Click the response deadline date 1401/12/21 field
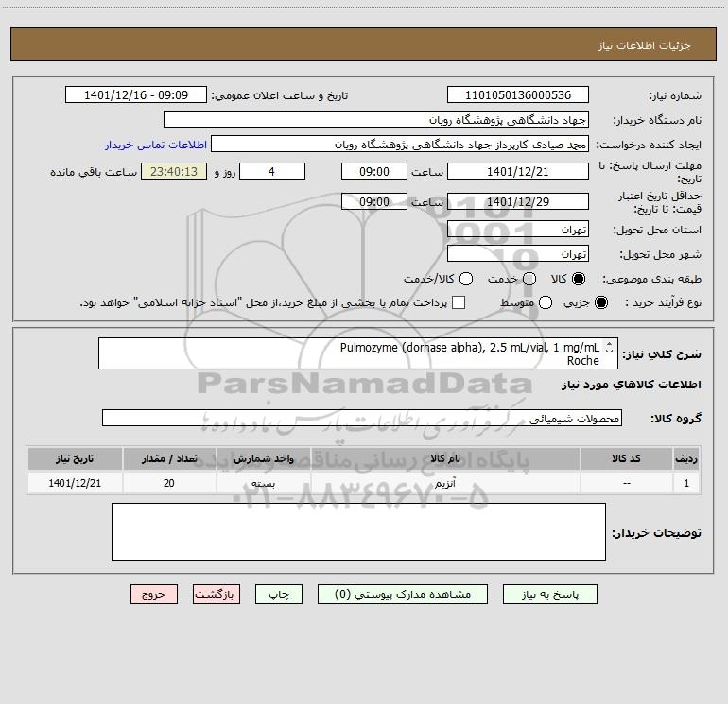Viewport: 728px width, 704px height. point(518,171)
